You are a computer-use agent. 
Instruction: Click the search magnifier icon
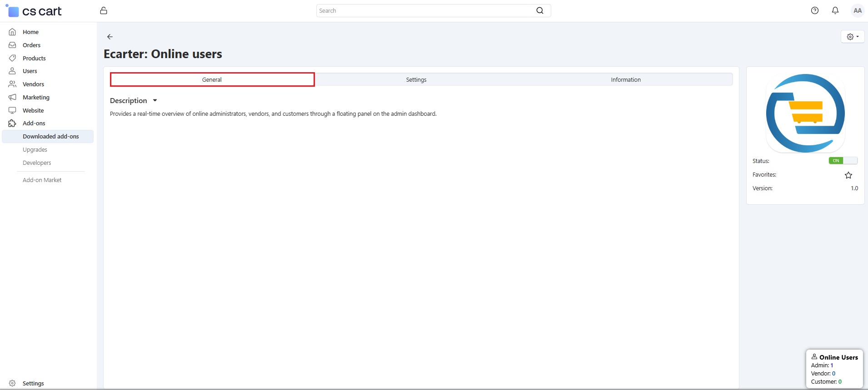pyautogui.click(x=539, y=10)
